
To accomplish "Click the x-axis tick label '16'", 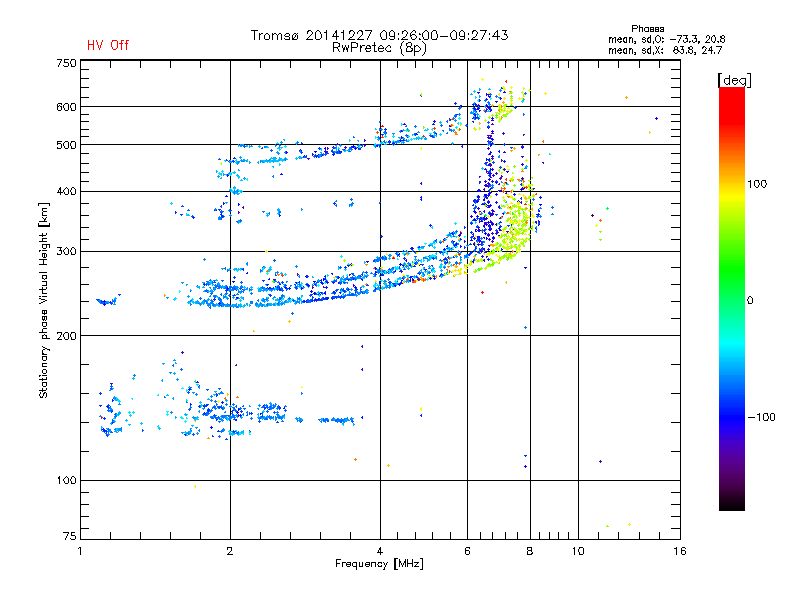I will coord(680,551).
